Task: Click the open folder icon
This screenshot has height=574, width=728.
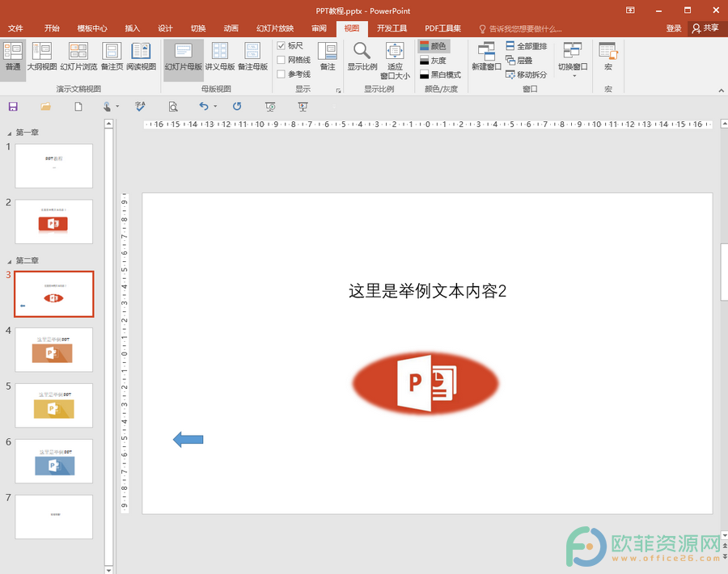Action: tap(45, 107)
